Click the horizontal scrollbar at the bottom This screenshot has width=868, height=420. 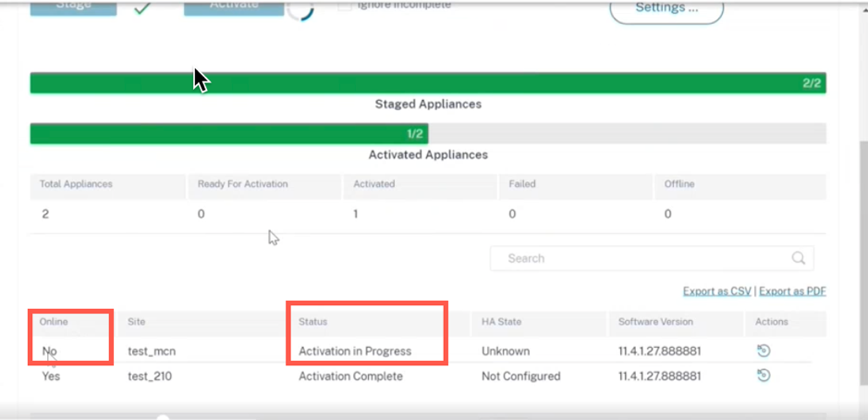[x=428, y=415]
